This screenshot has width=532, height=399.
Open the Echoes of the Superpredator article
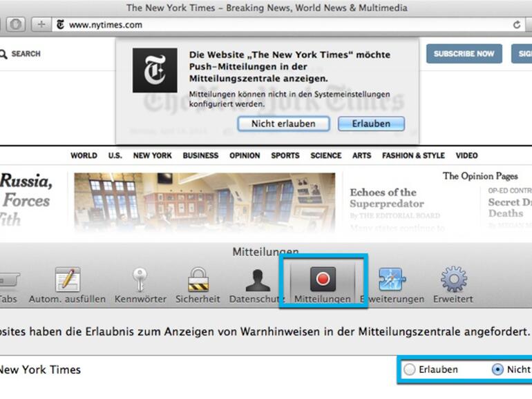tap(387, 198)
